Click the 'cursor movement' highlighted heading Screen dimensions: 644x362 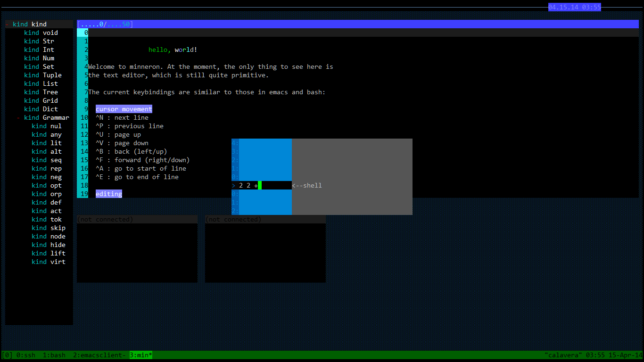point(124,109)
